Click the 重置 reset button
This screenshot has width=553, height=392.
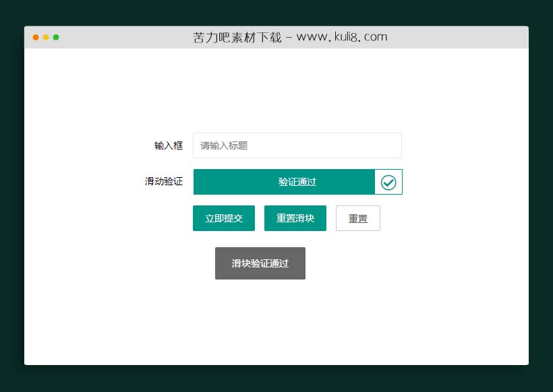358,218
